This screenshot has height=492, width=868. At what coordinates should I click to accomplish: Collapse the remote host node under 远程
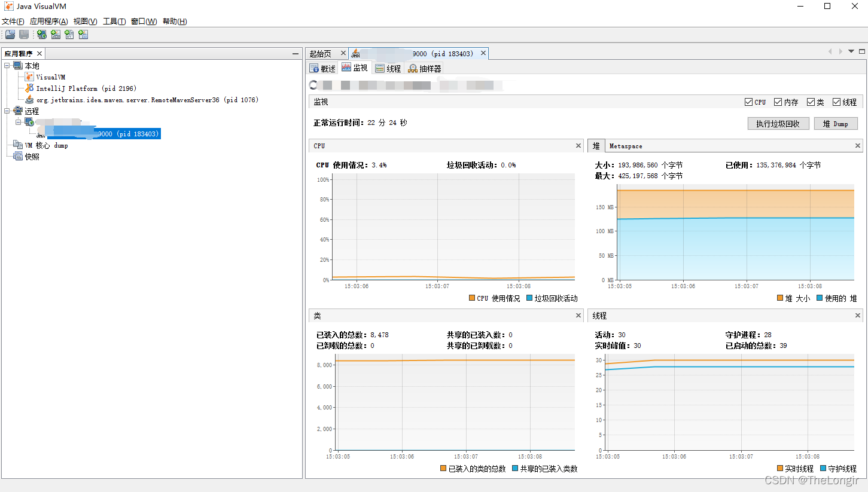(18, 122)
